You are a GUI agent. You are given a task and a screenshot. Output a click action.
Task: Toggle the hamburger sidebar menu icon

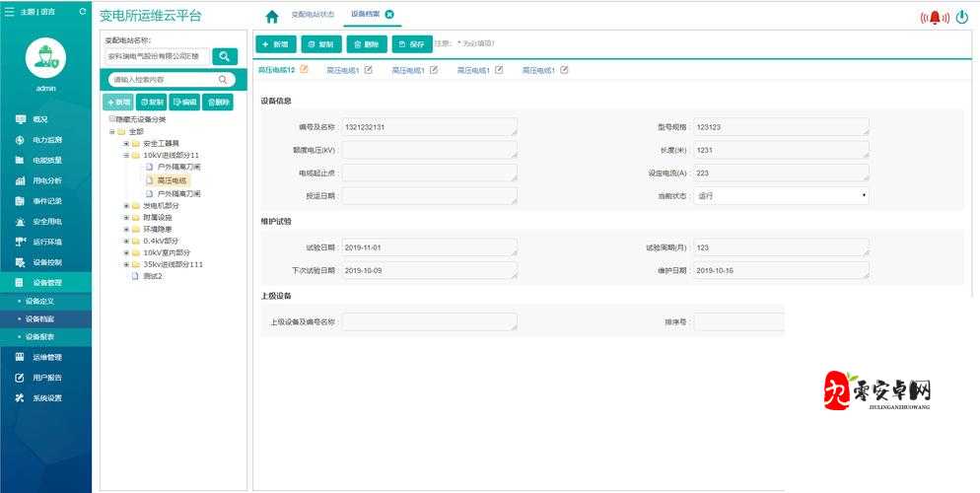tap(10, 11)
